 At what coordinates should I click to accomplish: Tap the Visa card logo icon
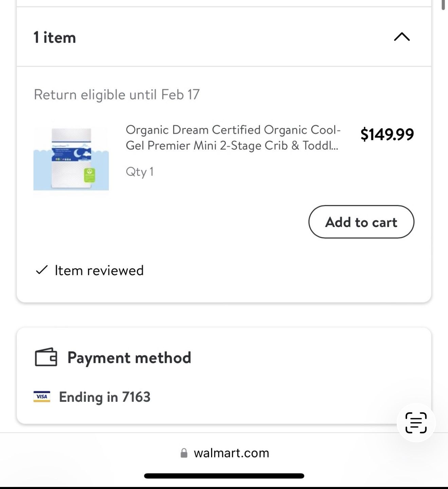click(42, 397)
